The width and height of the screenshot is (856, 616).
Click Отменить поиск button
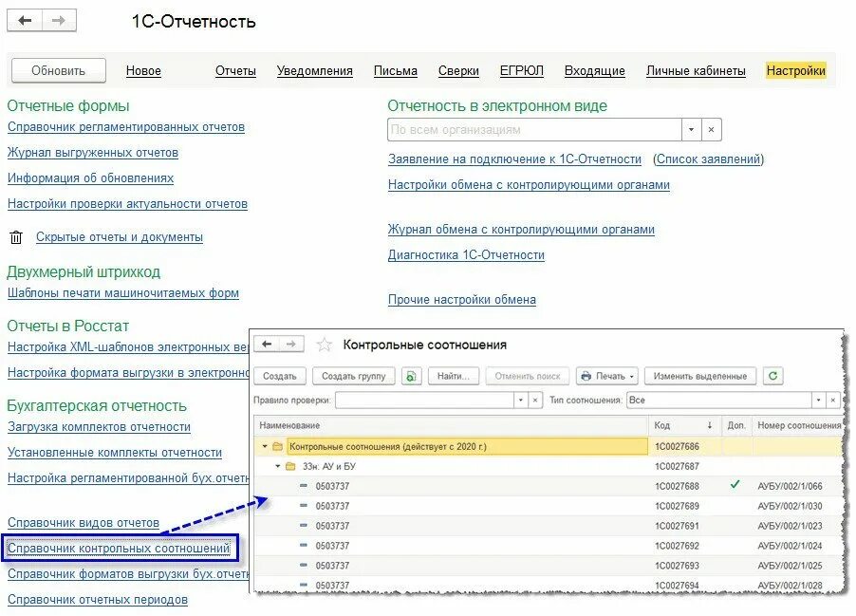pyautogui.click(x=528, y=376)
